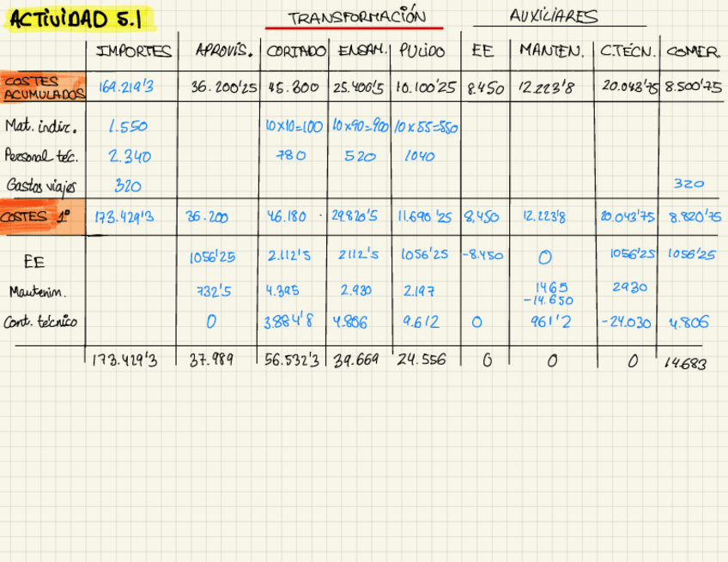Select the total "24.556"
The width and height of the screenshot is (728, 562).
pos(422,360)
